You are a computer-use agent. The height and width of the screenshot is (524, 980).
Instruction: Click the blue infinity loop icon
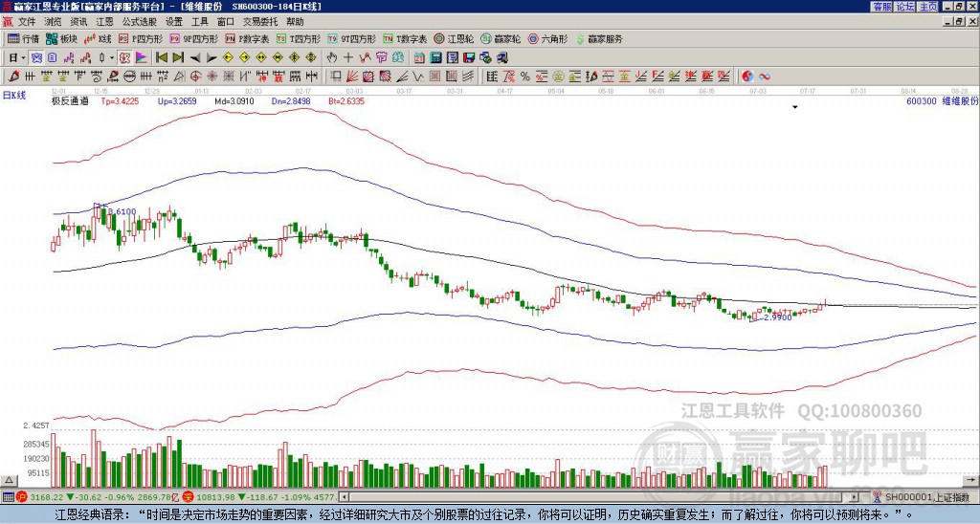click(x=765, y=76)
